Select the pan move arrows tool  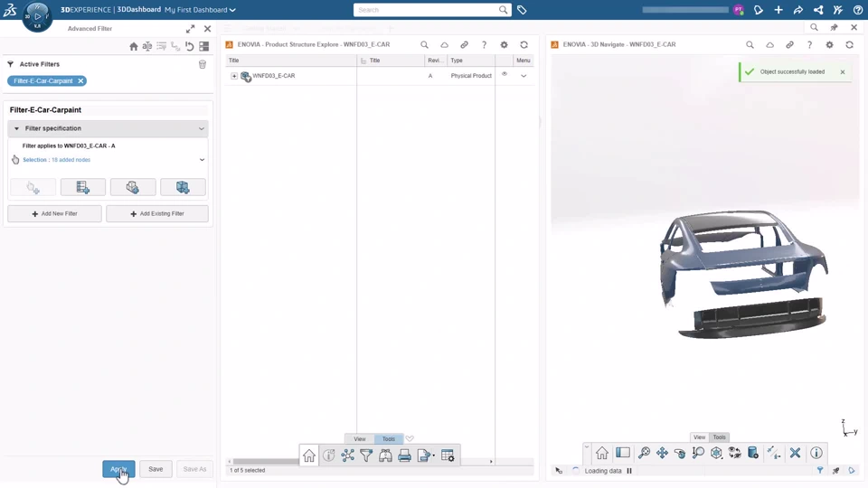pos(662,453)
